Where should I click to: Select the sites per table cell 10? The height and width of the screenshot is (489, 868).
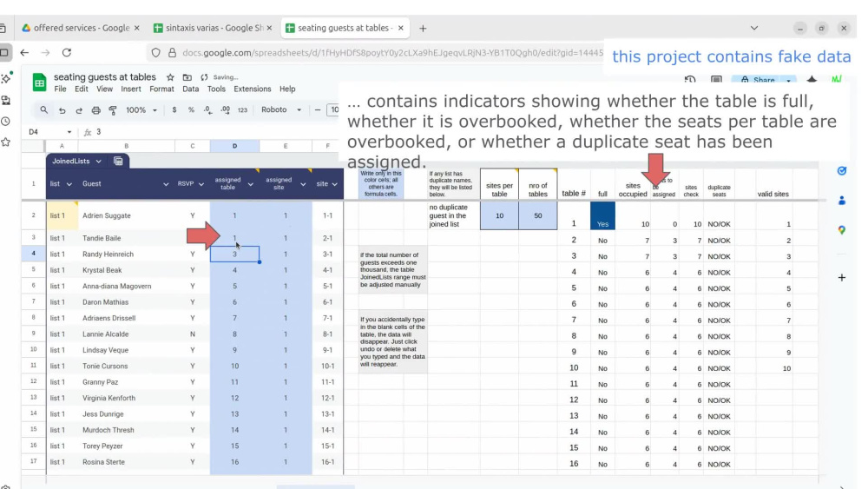coord(499,215)
